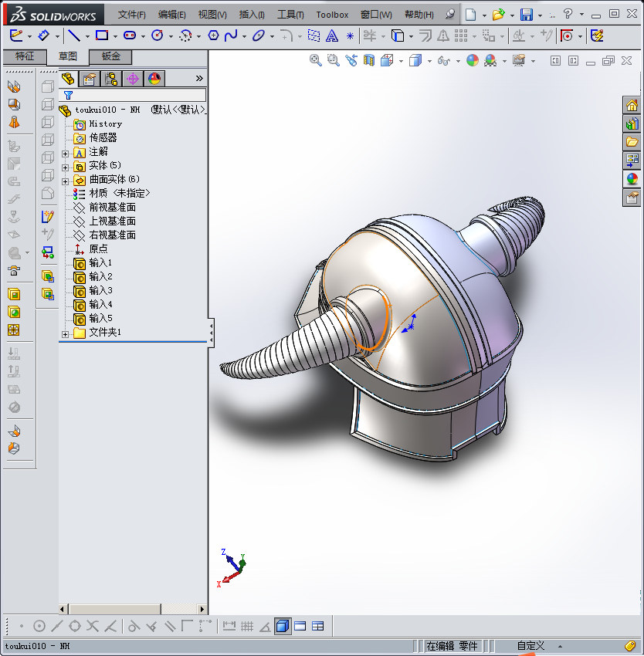Click the Zoom to Fit view icon
The height and width of the screenshot is (656, 644).
[x=316, y=60]
